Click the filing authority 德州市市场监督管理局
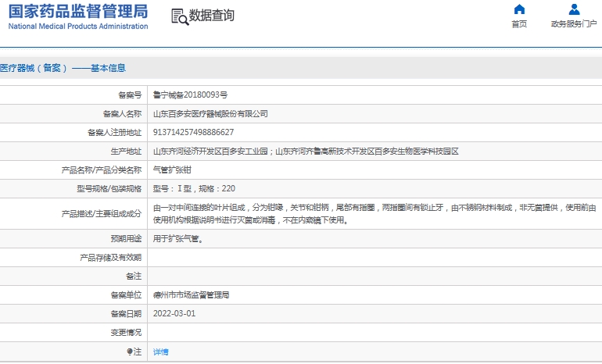The width and height of the screenshot is (602, 364). (191, 295)
